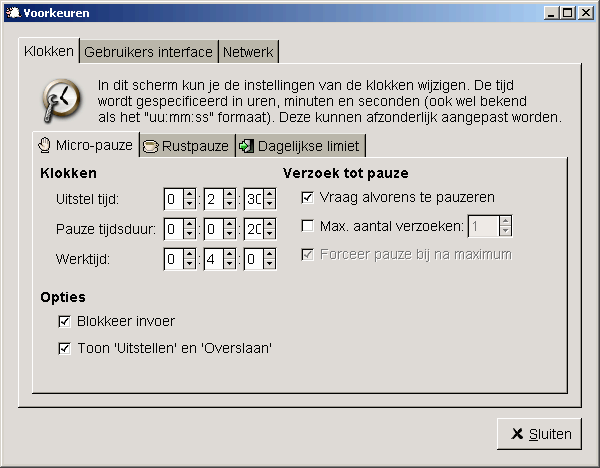Toggle 'Toon Uitstellen en Overslaan' checkbox
The image size is (600, 468).
tap(66, 349)
